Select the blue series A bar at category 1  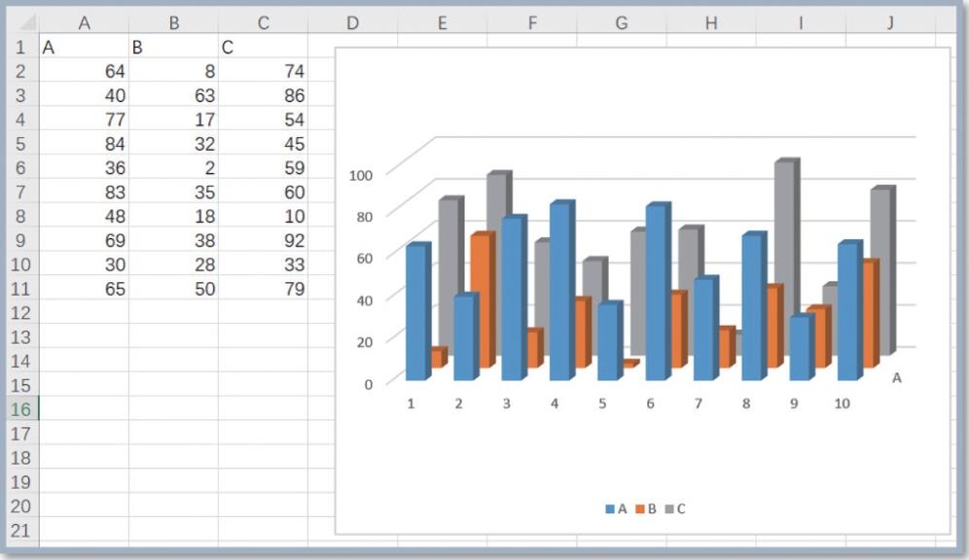[417, 312]
